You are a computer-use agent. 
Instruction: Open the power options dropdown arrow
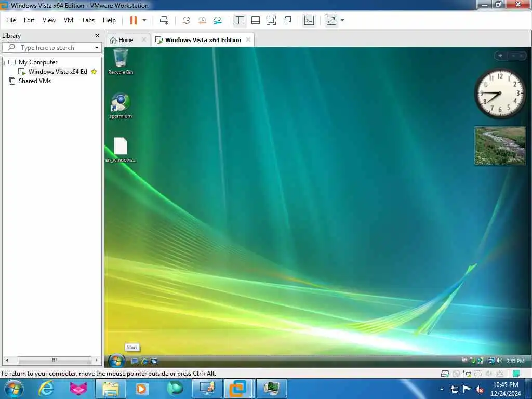click(x=144, y=20)
